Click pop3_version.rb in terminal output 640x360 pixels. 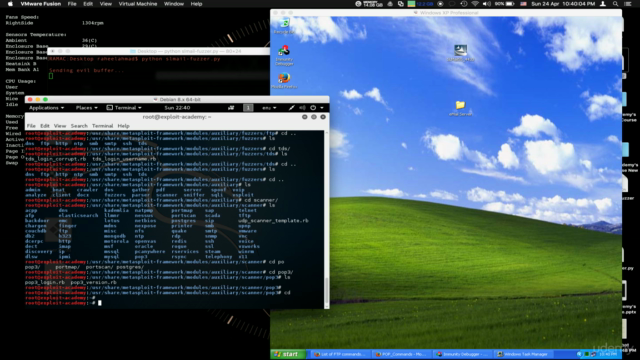(93, 282)
